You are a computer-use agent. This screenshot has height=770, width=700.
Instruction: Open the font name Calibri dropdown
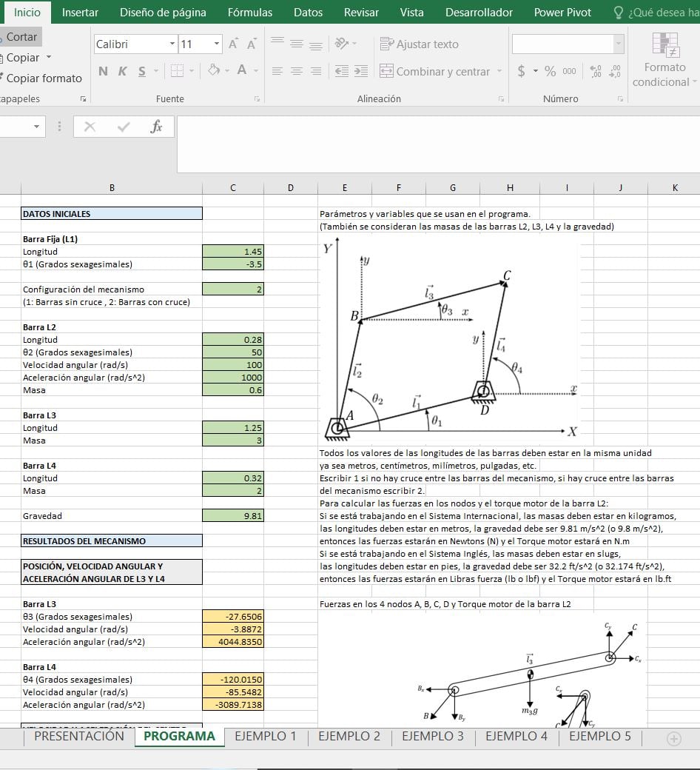(x=172, y=44)
